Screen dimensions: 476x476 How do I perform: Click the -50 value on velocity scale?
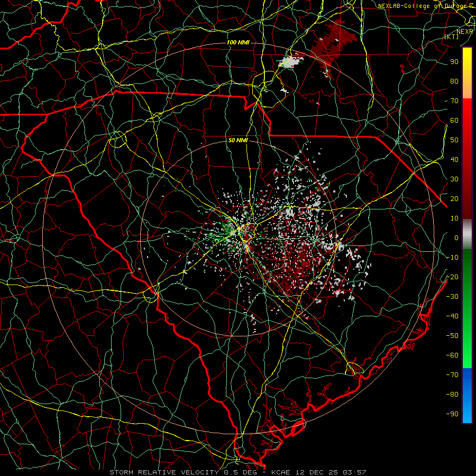[452, 336]
